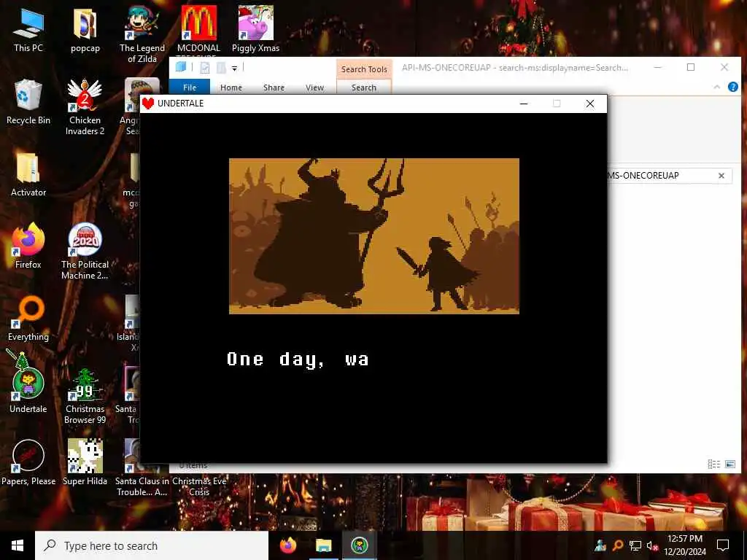
Task: Open the Recycle Bin
Action: 28,102
